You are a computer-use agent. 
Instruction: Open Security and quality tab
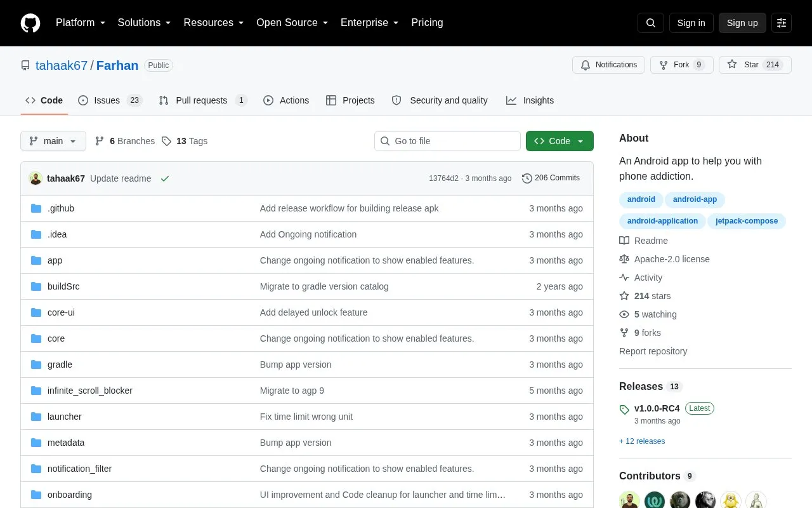pos(440,100)
